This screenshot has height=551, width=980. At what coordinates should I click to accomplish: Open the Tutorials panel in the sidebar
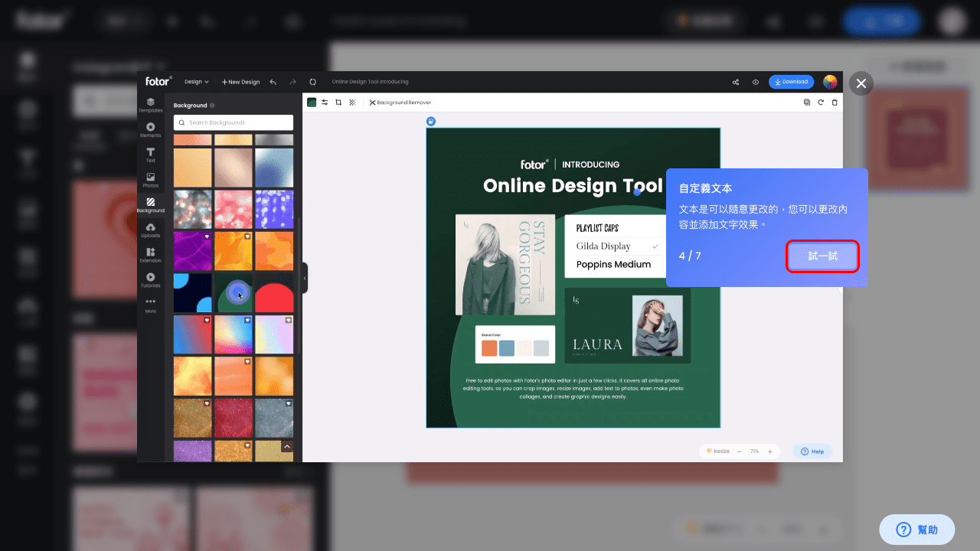pos(150,280)
